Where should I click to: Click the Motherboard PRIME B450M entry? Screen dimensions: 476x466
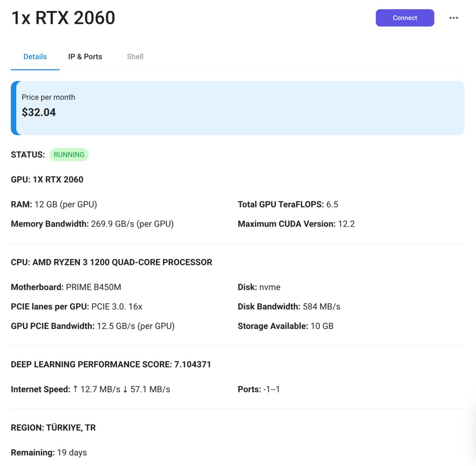(66, 287)
